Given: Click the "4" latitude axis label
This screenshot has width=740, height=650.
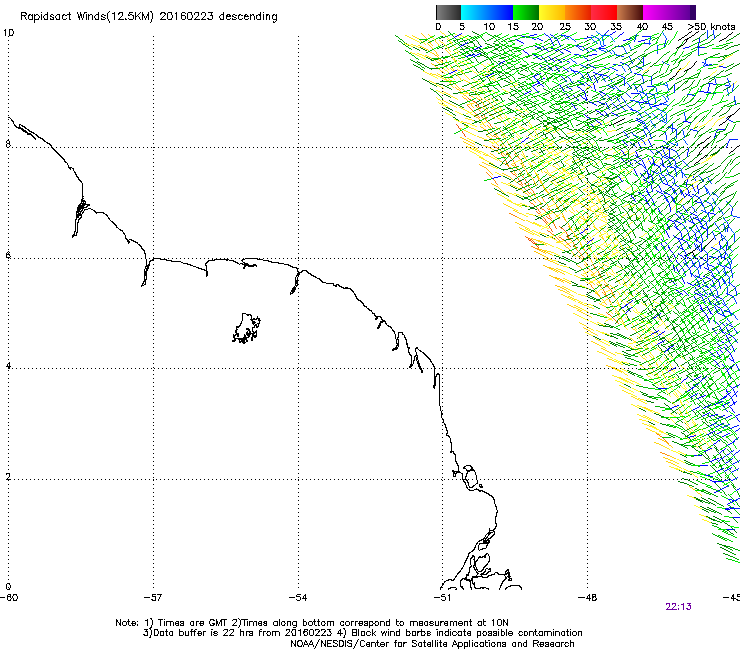Looking at the screenshot, I should coord(8,366).
